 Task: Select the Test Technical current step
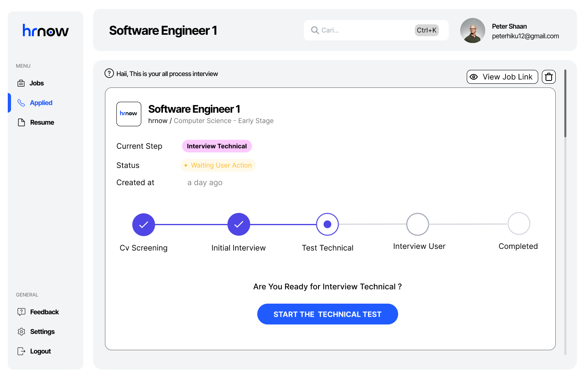tap(327, 224)
